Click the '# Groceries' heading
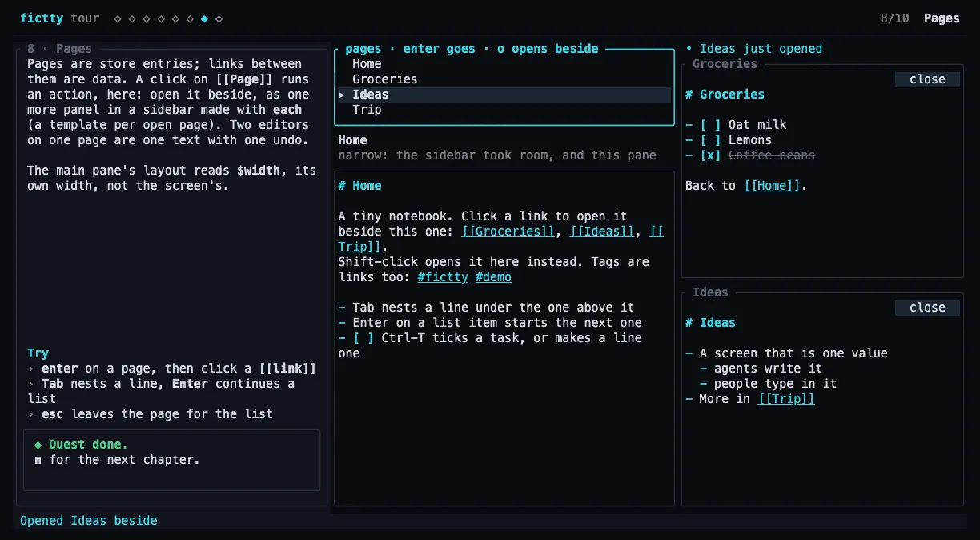 [x=725, y=95]
